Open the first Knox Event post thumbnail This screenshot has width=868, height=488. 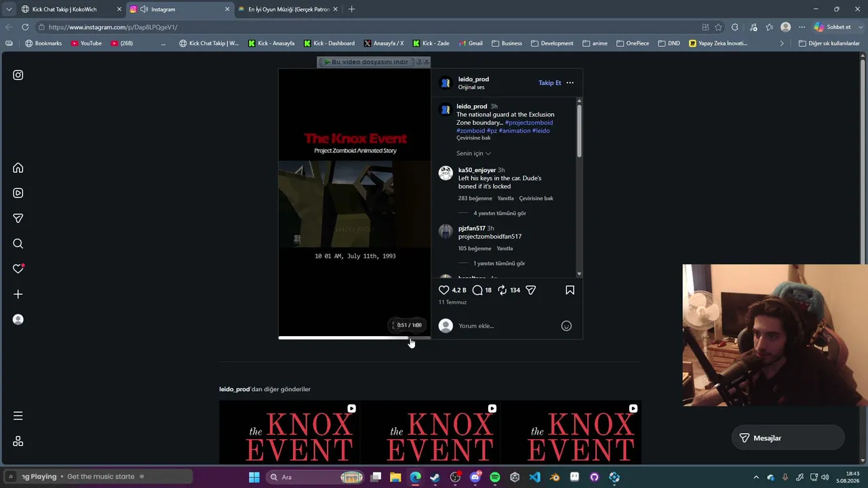click(290, 432)
